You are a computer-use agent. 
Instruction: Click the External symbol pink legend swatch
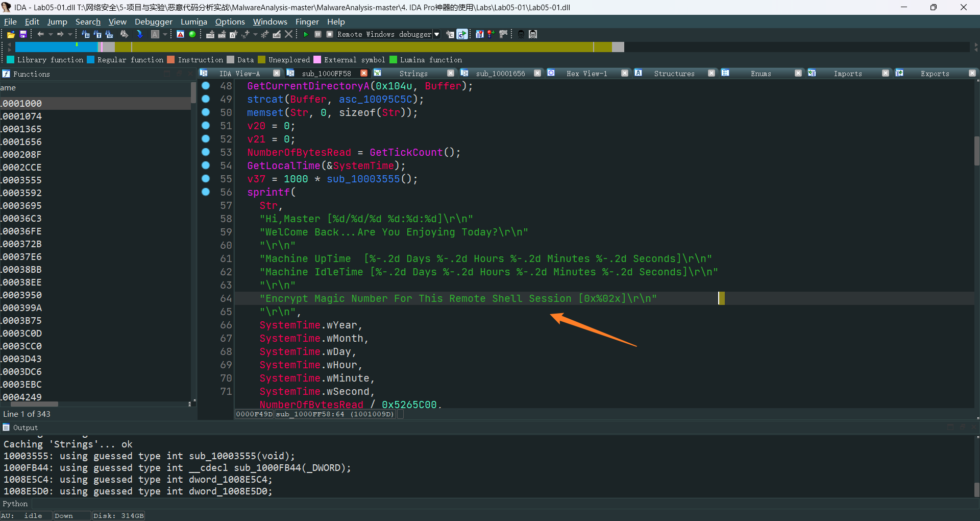317,60
